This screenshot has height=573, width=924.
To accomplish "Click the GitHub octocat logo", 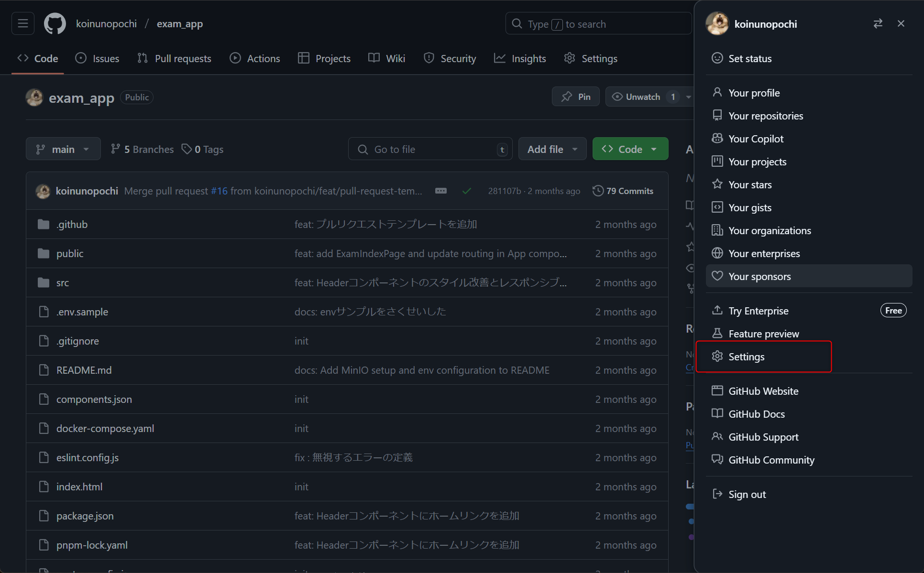I will 55,23.
